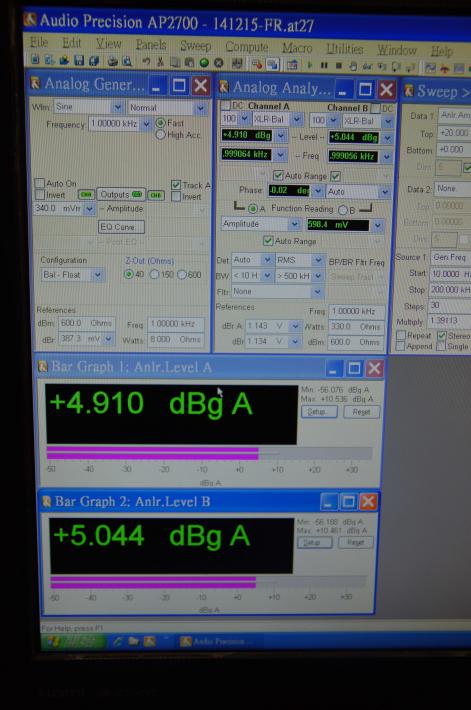Image resolution: width=471 pixels, height=710 pixels.
Task: Click the Internet Explorer quick launch icon
Action: 117,641
